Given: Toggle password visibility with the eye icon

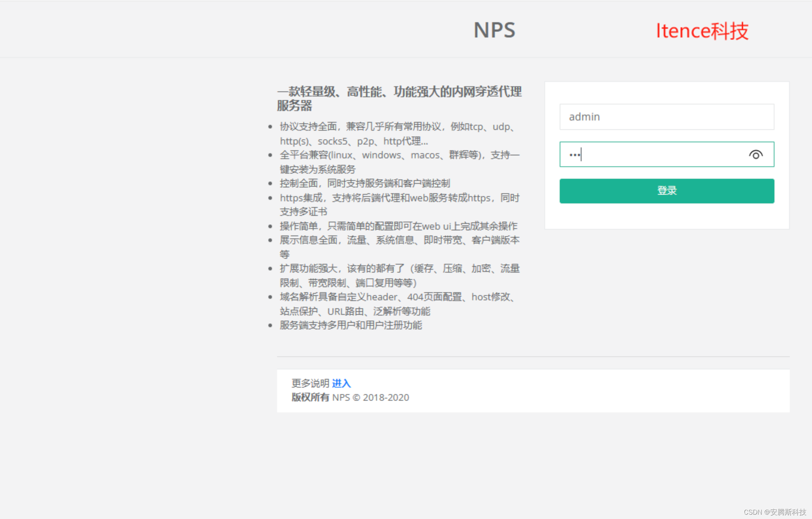Looking at the screenshot, I should coord(756,155).
